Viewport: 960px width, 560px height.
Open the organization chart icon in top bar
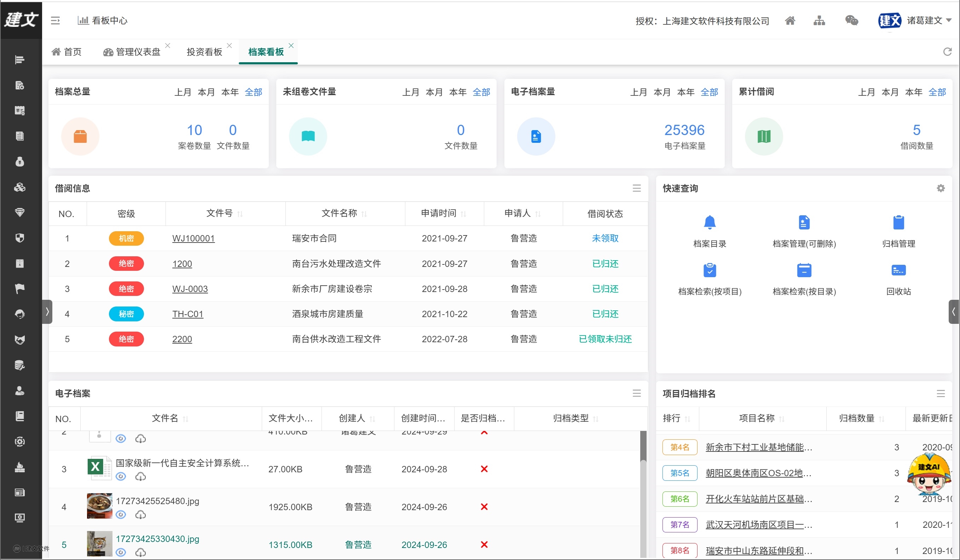coord(820,21)
